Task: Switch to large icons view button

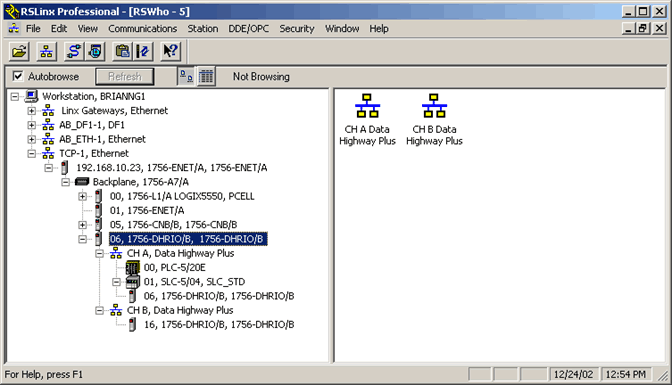Action: 186,77
